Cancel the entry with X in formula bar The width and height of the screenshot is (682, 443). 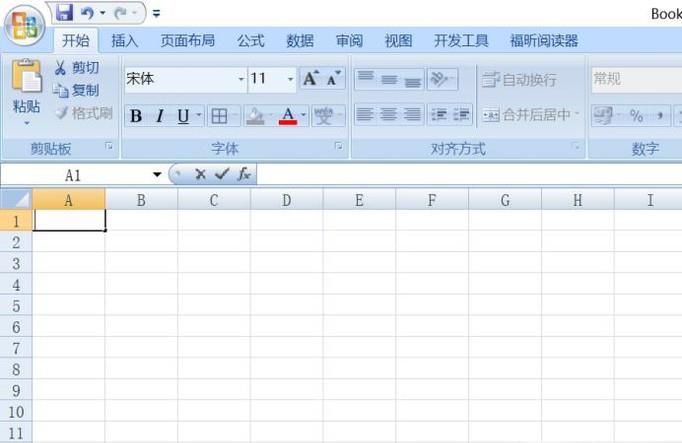pos(201,175)
